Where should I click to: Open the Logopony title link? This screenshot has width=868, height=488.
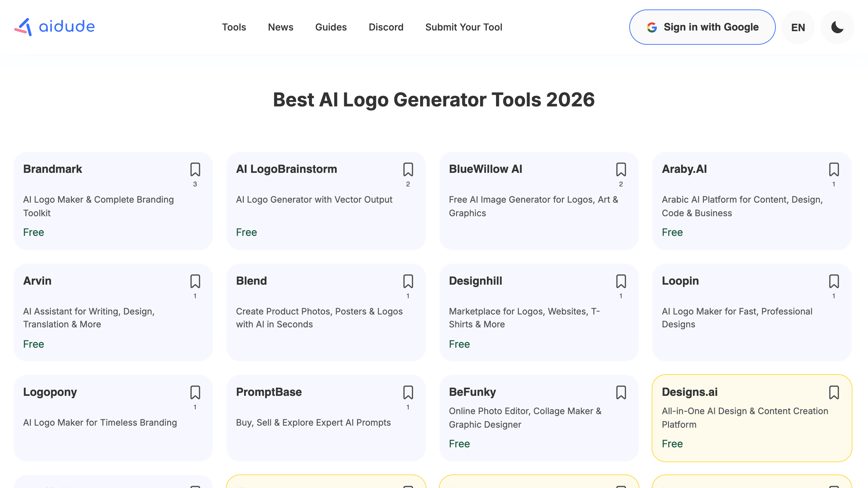[50, 392]
